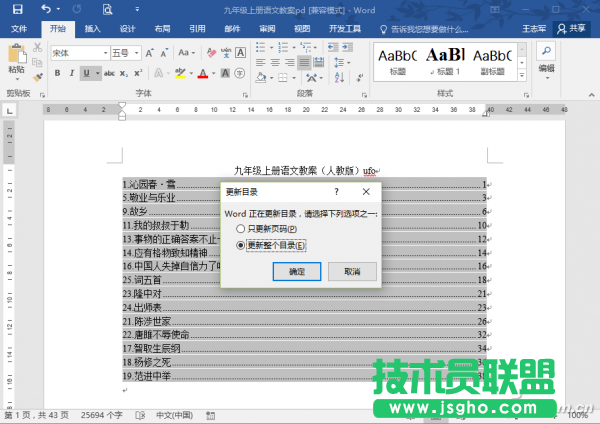
Task: Expand underline style dropdown arrow
Action: click(x=98, y=73)
